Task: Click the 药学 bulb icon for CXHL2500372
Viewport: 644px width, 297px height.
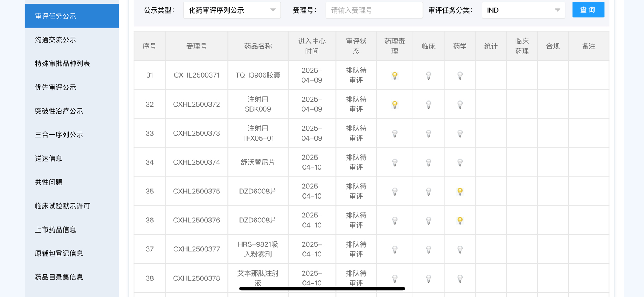Action: (460, 104)
